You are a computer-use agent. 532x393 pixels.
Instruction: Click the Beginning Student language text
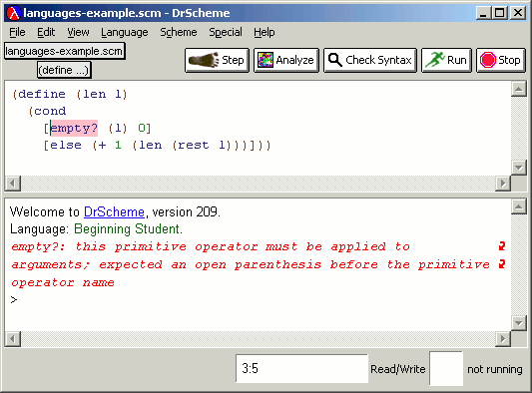127,229
